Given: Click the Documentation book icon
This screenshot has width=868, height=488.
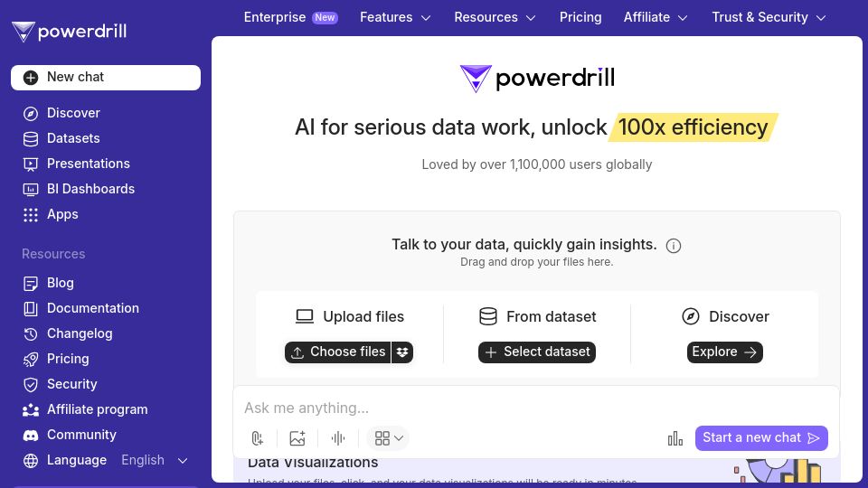Looking at the screenshot, I should coord(31,309).
